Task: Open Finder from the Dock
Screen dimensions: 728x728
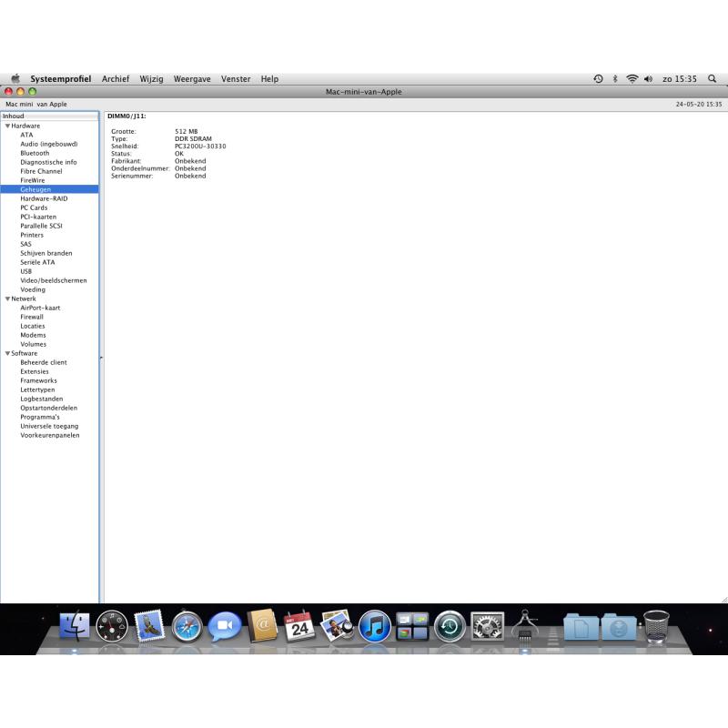Action: click(75, 626)
